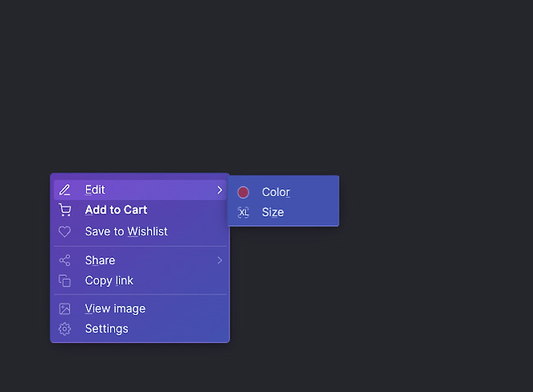This screenshot has height=392, width=533.
Task: Click the copy link icon
Action: [65, 280]
